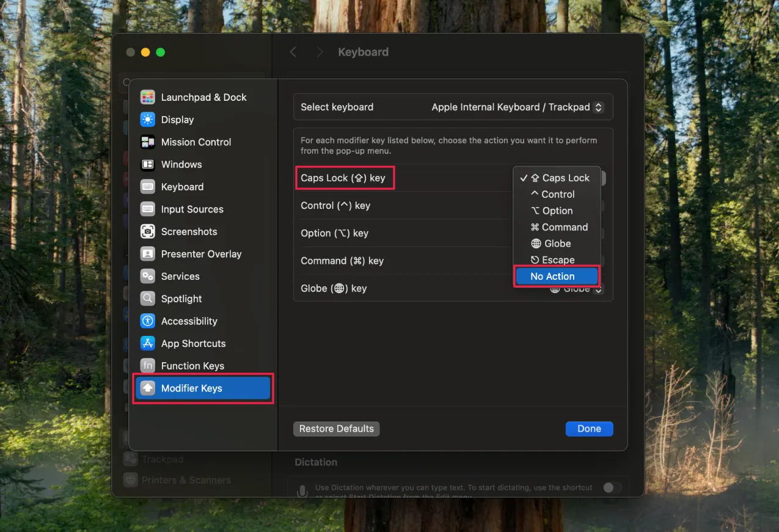Open Launchpad & Dock shortcuts in the sidebar

(203, 97)
